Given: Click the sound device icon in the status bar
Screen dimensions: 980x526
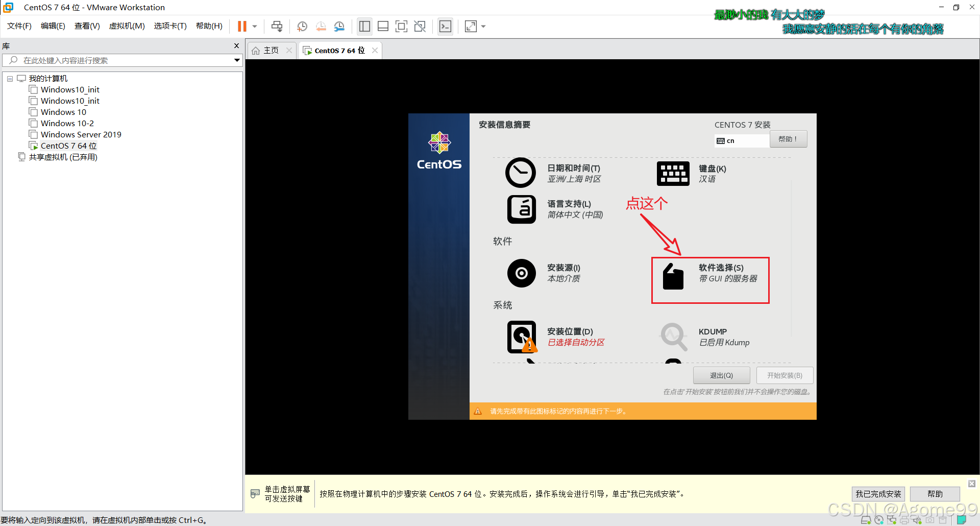Looking at the screenshot, I should click(917, 520).
